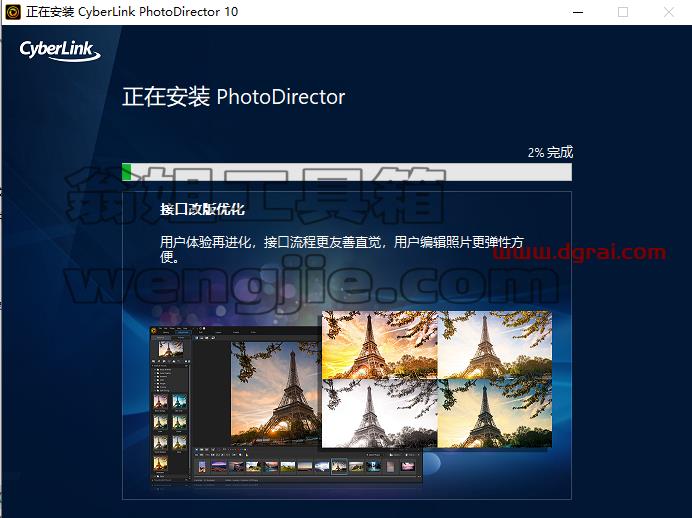Click the warm sunset Eiffel Tower thumbnail

380,345
